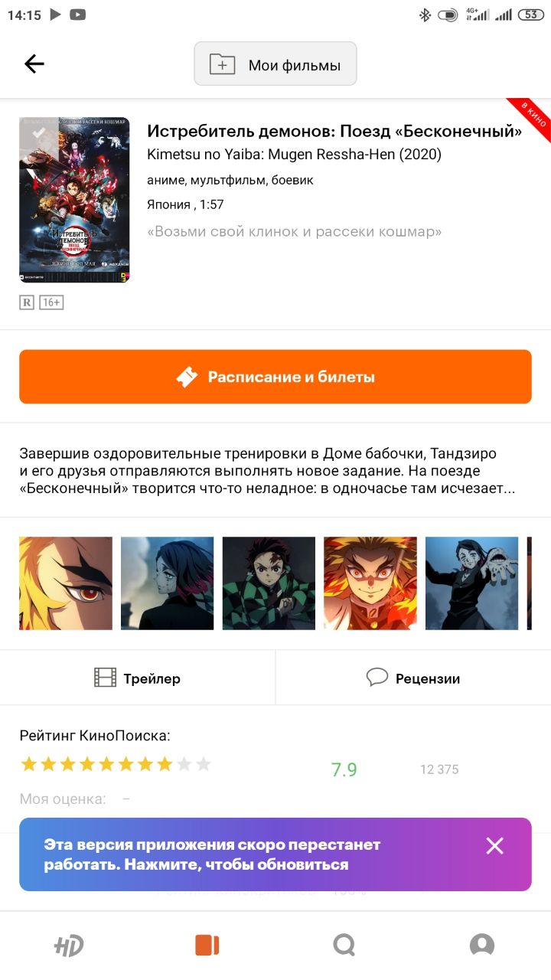Dismiss the update notification banner
This screenshot has height=980, width=551.
(x=495, y=846)
